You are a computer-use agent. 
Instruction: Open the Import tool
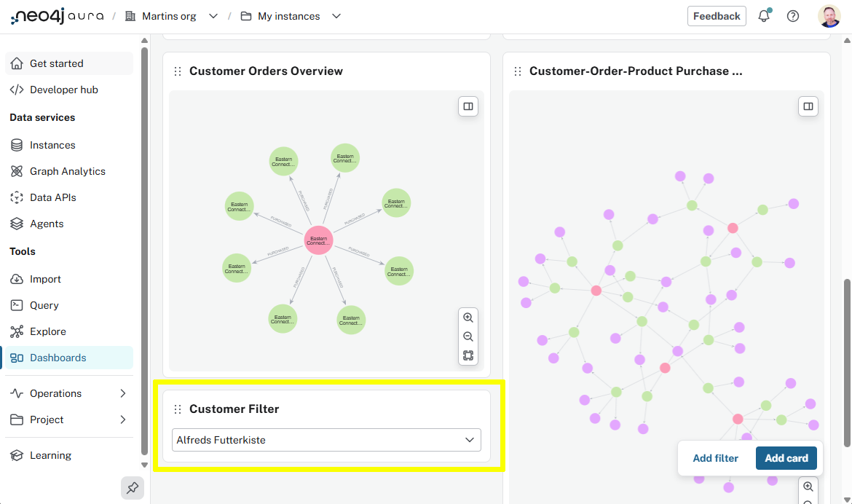point(44,278)
